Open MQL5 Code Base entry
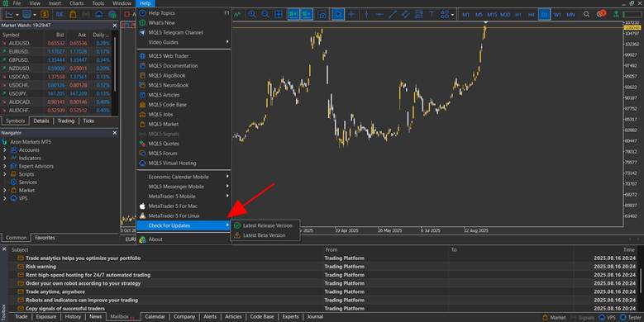The image size is (644, 322). (x=184, y=105)
